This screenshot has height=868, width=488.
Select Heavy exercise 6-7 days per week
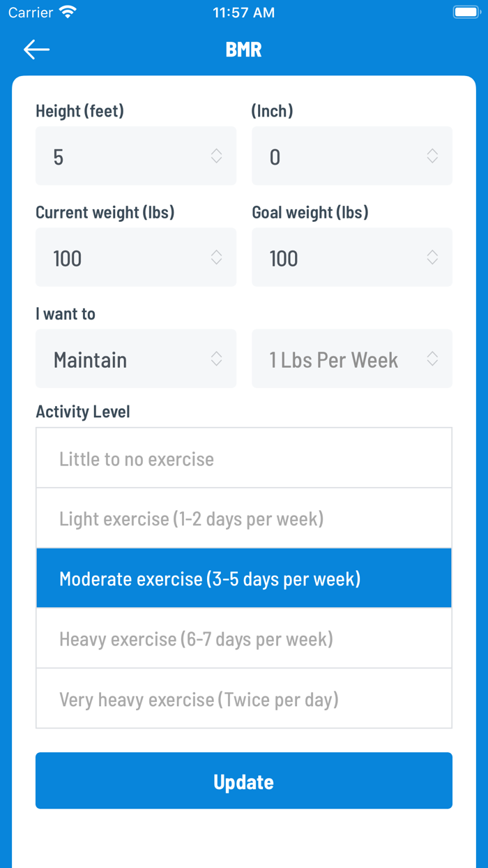(x=244, y=638)
